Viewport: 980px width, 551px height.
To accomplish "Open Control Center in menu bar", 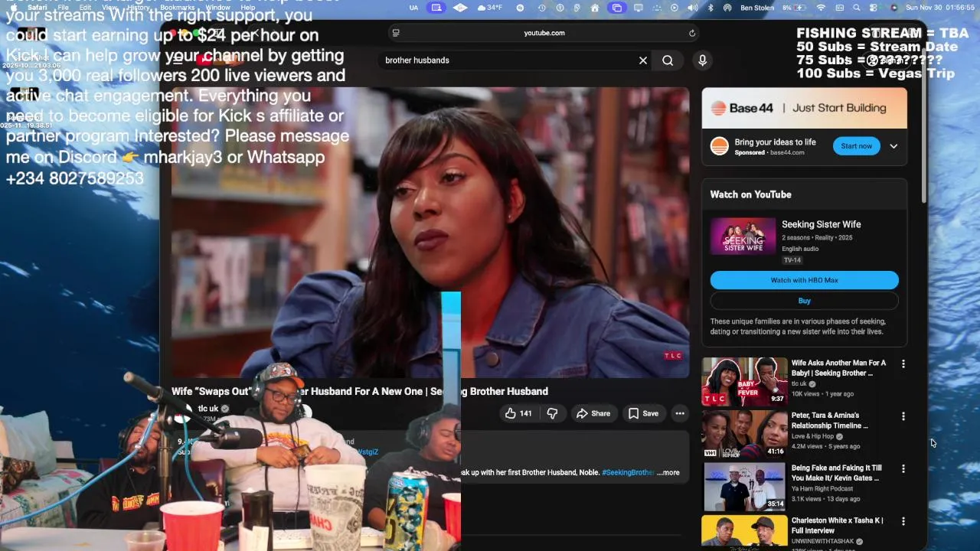I will tap(874, 8).
